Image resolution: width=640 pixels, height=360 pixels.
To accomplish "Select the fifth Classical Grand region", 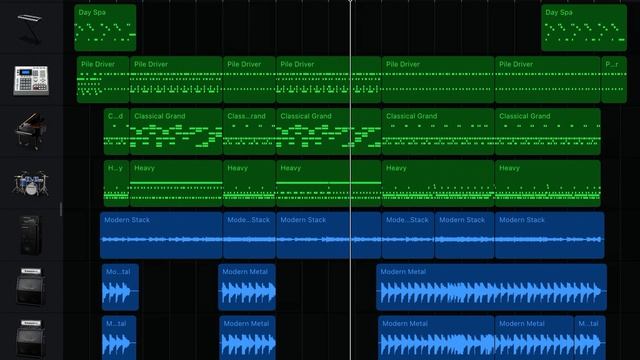I will (x=438, y=131).
